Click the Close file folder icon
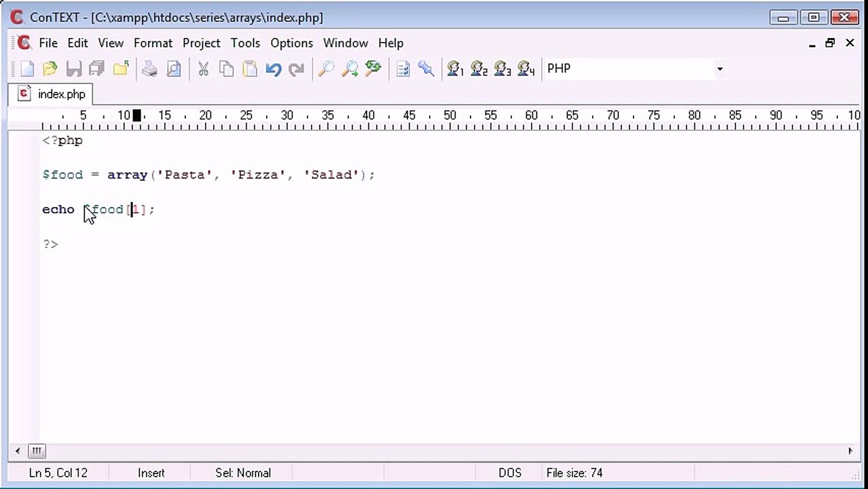This screenshot has height=489, width=868. pyautogui.click(x=121, y=69)
